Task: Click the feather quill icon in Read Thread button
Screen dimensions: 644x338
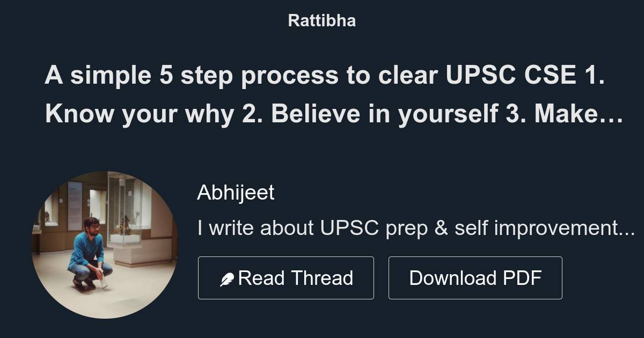Action: click(228, 277)
